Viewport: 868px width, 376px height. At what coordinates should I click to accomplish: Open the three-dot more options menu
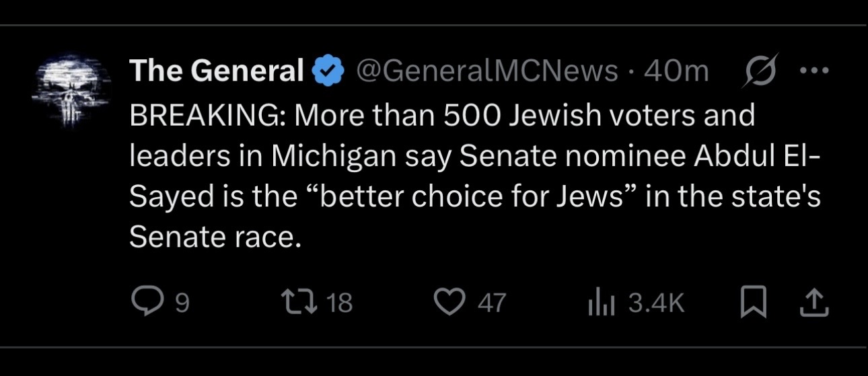812,70
